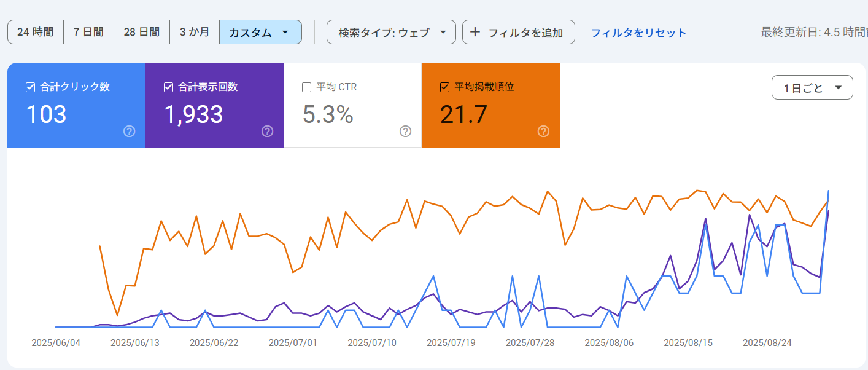Uncheck the 合計表示回数 checkbox
Viewport: 868px width, 370px height.
(169, 87)
